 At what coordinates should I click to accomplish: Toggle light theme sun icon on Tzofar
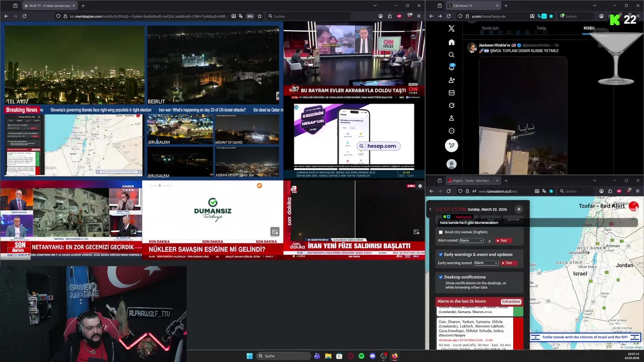(519, 209)
